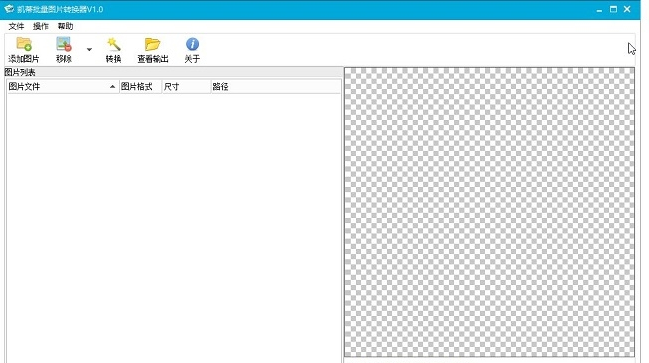649x363 pixels.
Task: Click the 移除 remove image icon
Action: 64,44
